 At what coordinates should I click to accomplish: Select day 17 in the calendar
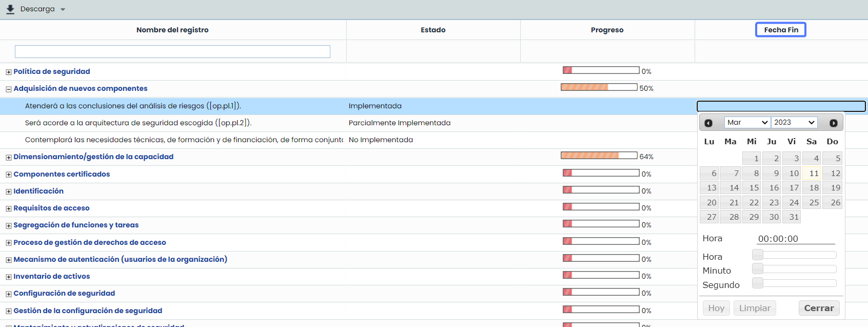[794, 188]
